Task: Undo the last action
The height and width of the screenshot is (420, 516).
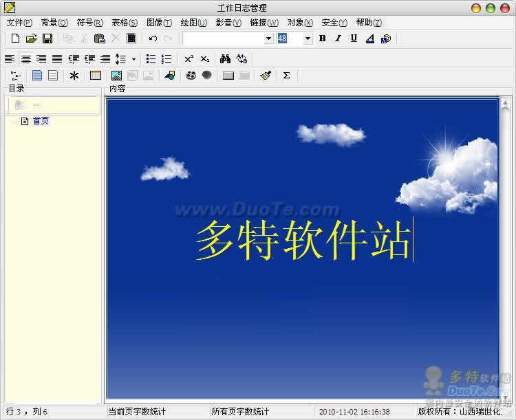Action: [153, 38]
